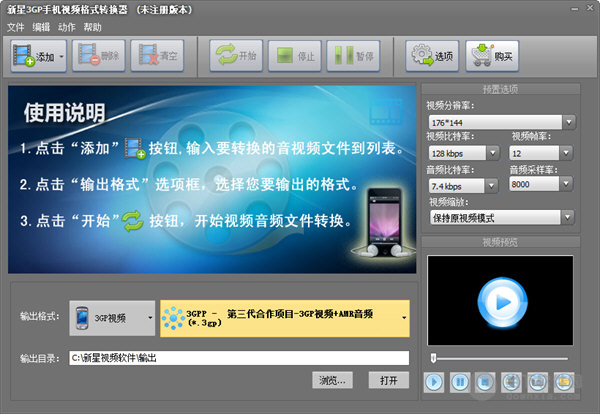Start conversion with the 开始 button
The width and height of the screenshot is (600, 414).
click(x=236, y=56)
